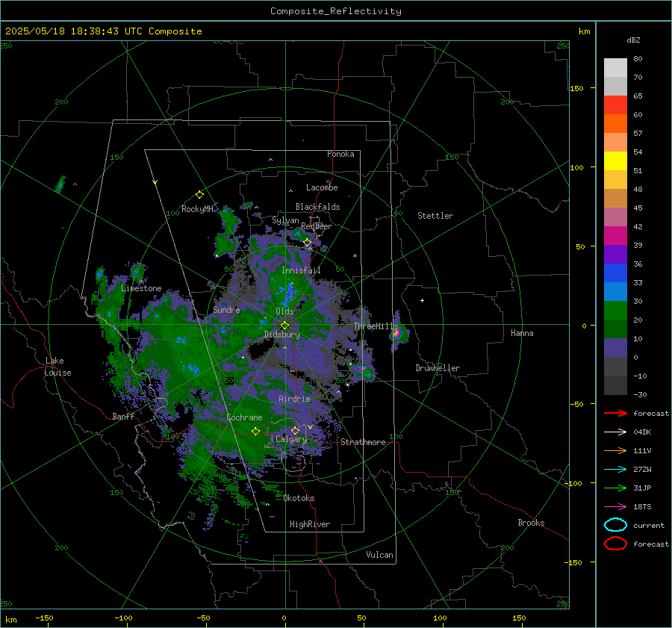672x628 pixels.
Task: Click the intense storm cell east of ThreeHills
Action: [397, 332]
